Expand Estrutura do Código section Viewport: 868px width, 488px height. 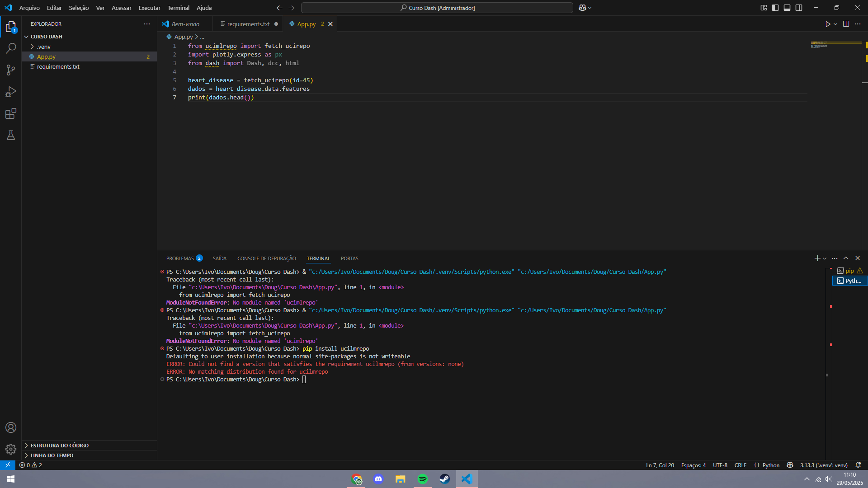(x=89, y=446)
